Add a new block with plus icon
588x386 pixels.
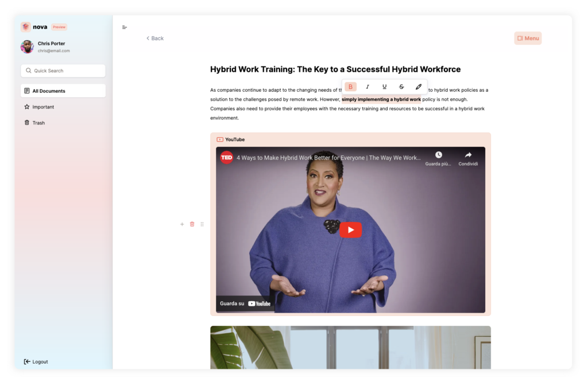pyautogui.click(x=182, y=224)
